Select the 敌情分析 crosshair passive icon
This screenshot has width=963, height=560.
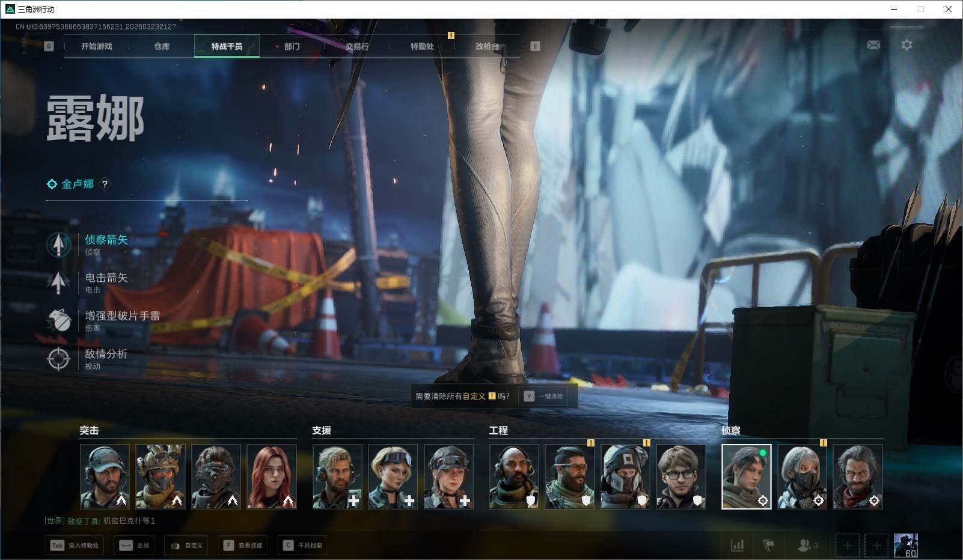[x=58, y=359]
